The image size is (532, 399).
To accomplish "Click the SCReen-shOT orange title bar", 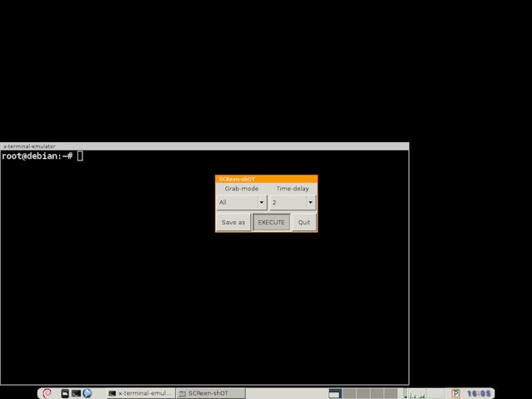I will 266,180.
